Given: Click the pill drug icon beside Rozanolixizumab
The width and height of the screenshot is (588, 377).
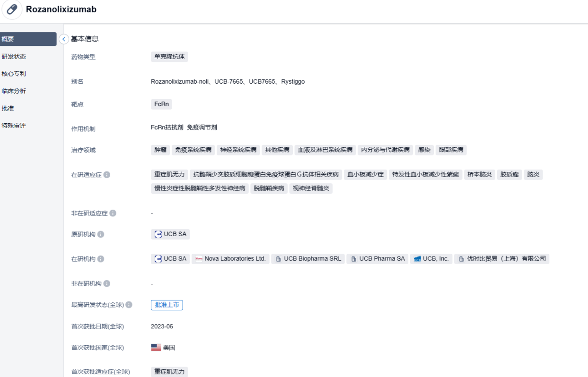Looking at the screenshot, I should (12, 9).
